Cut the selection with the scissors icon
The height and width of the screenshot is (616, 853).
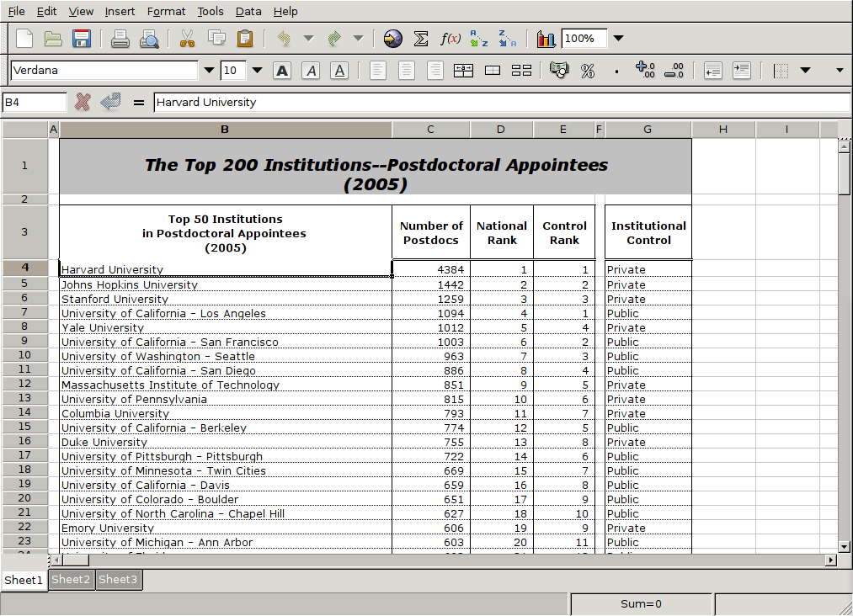click(187, 39)
